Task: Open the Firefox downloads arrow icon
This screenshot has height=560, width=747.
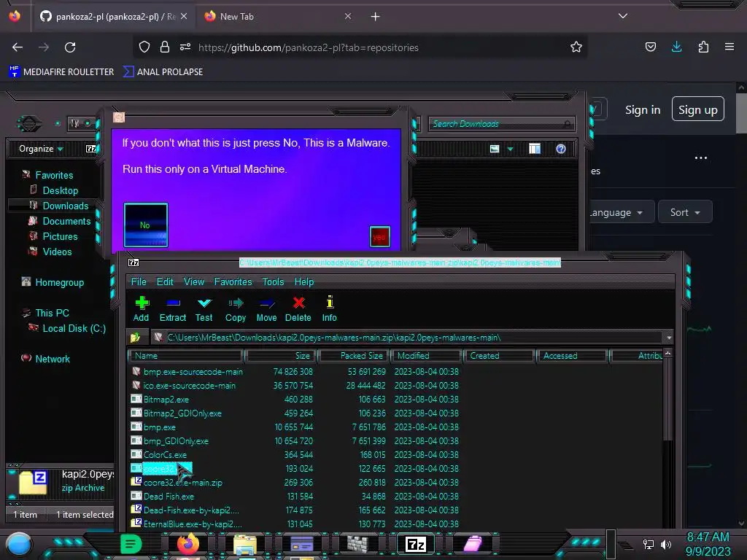Action: tap(676, 47)
